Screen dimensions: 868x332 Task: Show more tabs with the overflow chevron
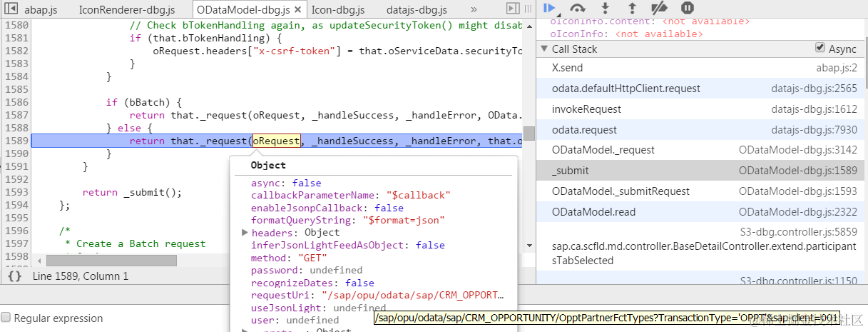pyautogui.click(x=474, y=10)
